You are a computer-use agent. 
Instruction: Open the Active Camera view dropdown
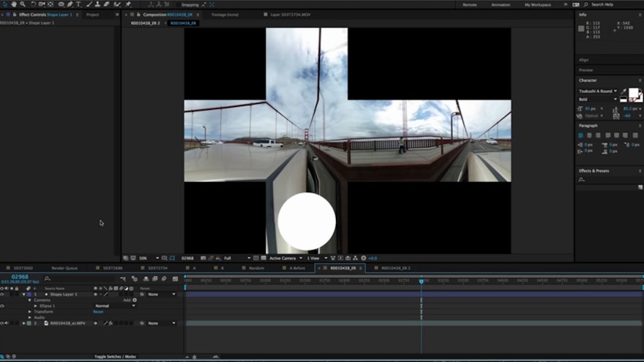[282, 258]
